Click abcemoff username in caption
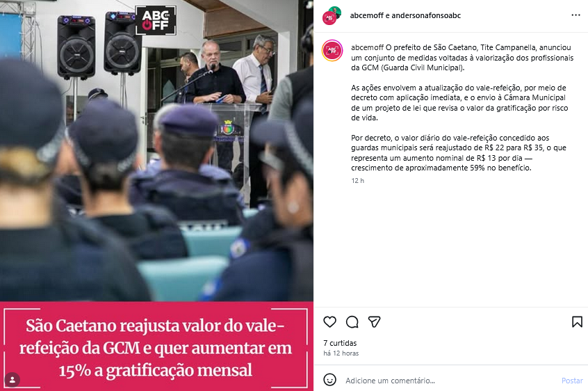Viewport: 588px width, 391px height. point(367,47)
